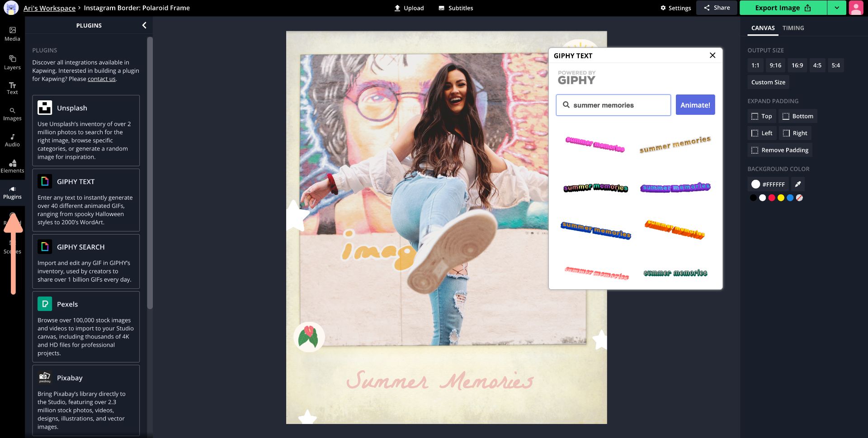Switch to the Timing tab

793,28
